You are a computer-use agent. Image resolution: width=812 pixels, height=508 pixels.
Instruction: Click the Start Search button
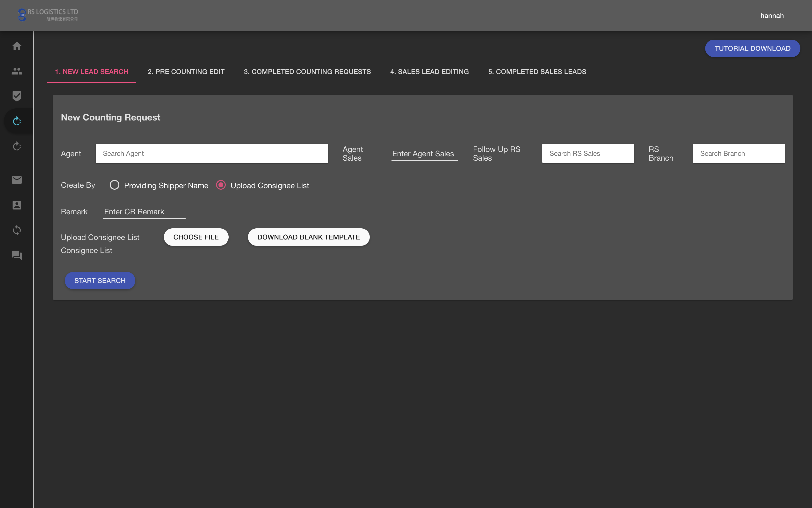click(100, 281)
